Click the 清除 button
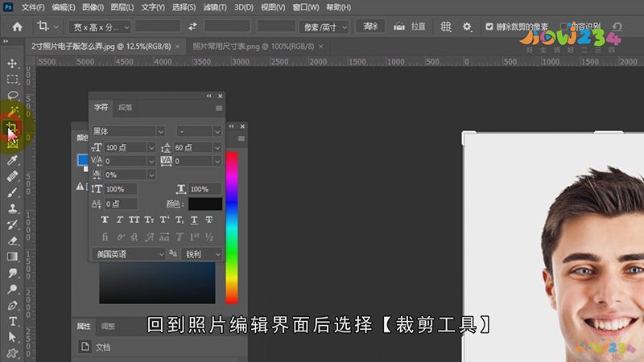The image size is (644, 362). point(370,27)
